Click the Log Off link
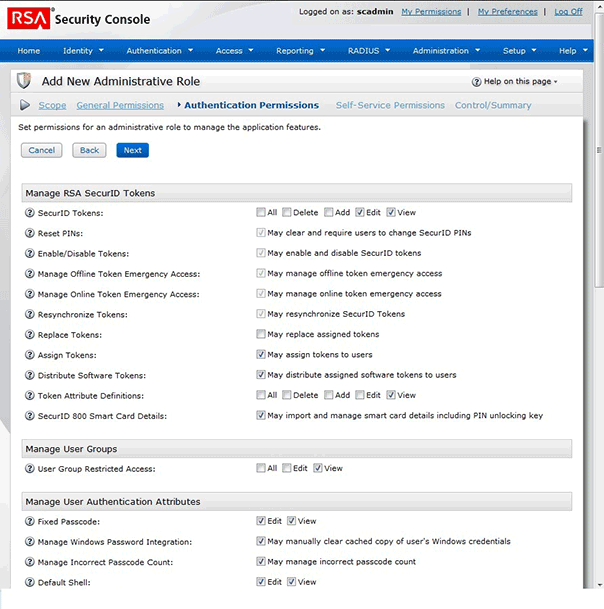604x609 pixels. (x=568, y=12)
